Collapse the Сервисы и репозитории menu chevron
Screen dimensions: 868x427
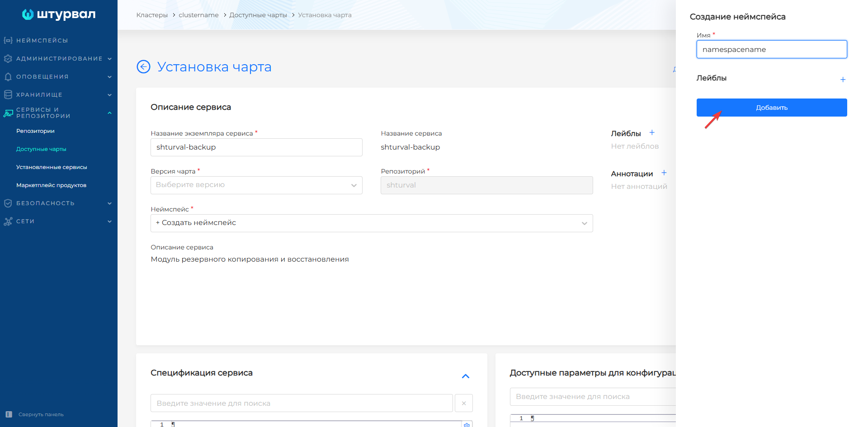[x=109, y=113]
